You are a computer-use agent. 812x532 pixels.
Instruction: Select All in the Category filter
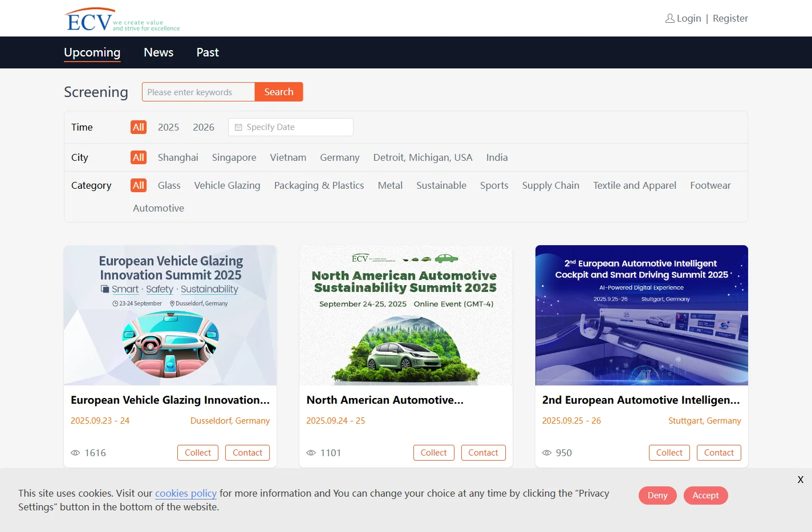click(x=139, y=185)
